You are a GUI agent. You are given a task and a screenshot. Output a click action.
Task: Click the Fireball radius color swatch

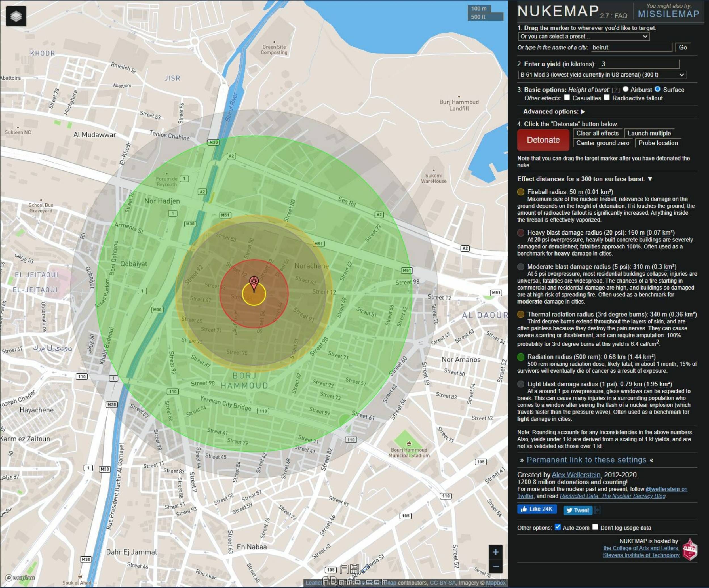(521, 192)
